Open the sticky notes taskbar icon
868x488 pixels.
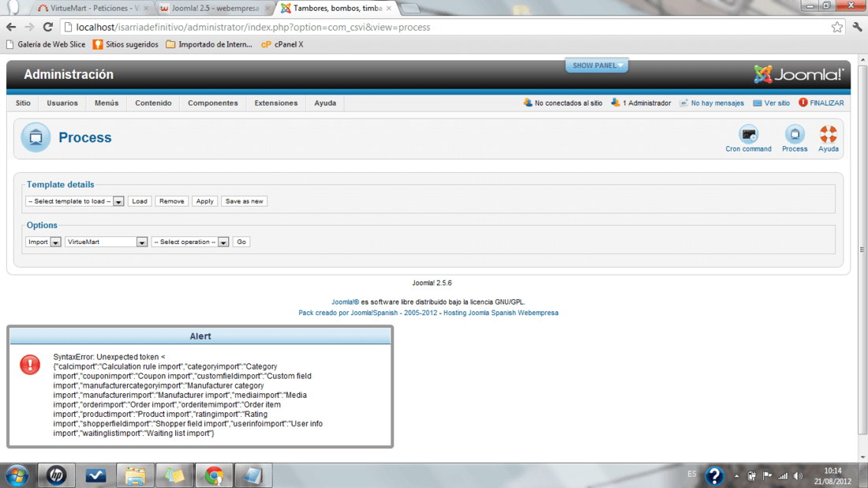coord(174,475)
